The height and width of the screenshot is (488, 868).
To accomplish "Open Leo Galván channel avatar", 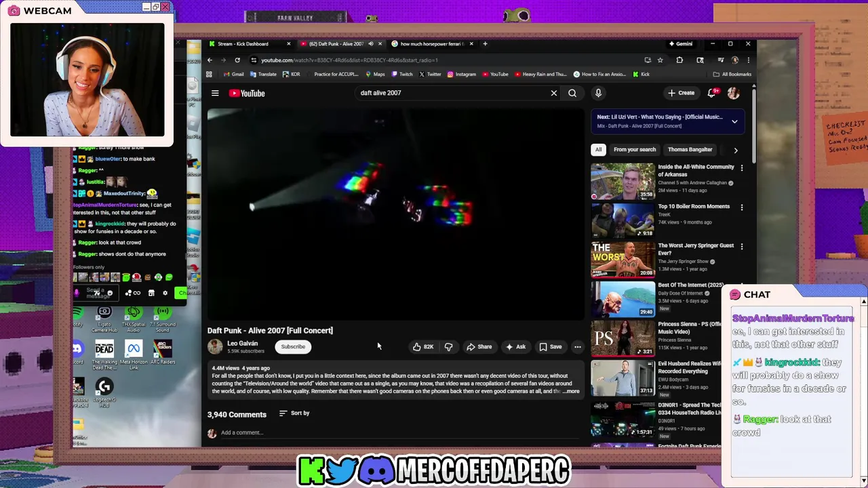I will (x=215, y=347).
